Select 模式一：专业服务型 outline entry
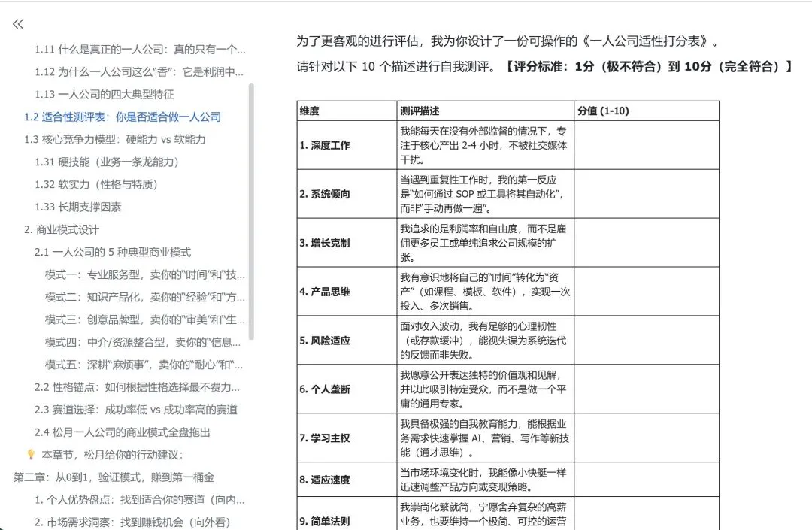This screenshot has width=812, height=530. point(145,274)
